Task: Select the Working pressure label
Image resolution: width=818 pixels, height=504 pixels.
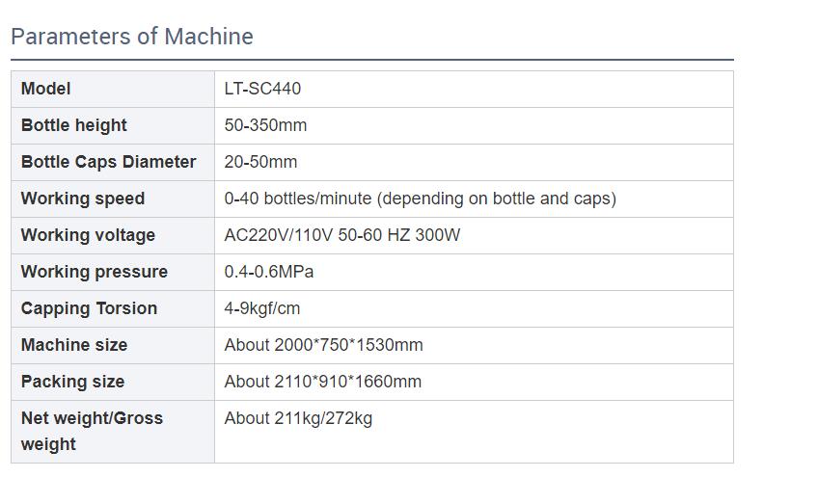Action: coord(95,272)
